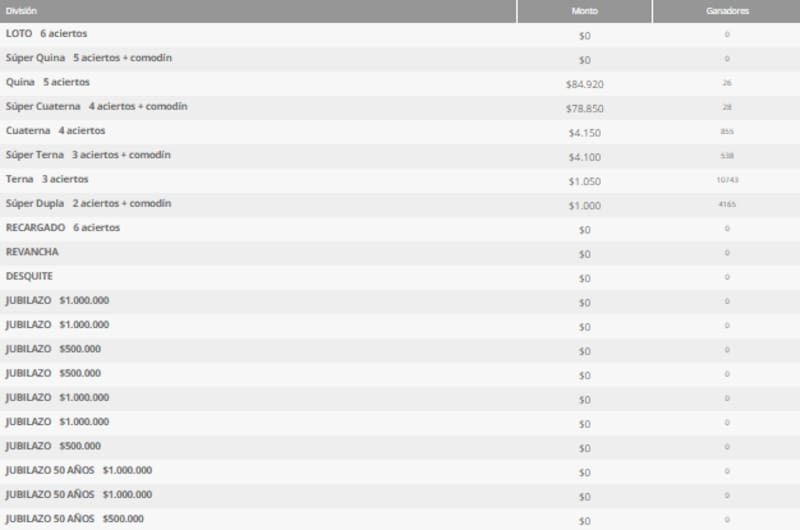Click the Ganadores column header
This screenshot has height=530, width=800.
coord(726,11)
